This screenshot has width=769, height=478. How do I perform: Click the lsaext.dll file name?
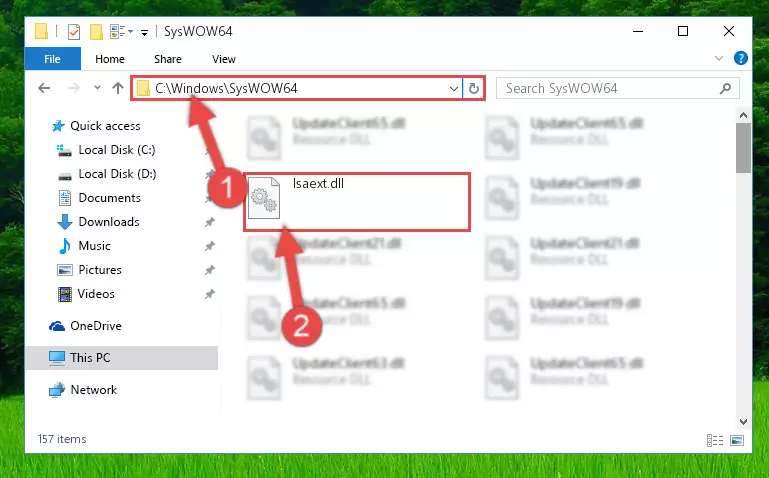(x=318, y=184)
